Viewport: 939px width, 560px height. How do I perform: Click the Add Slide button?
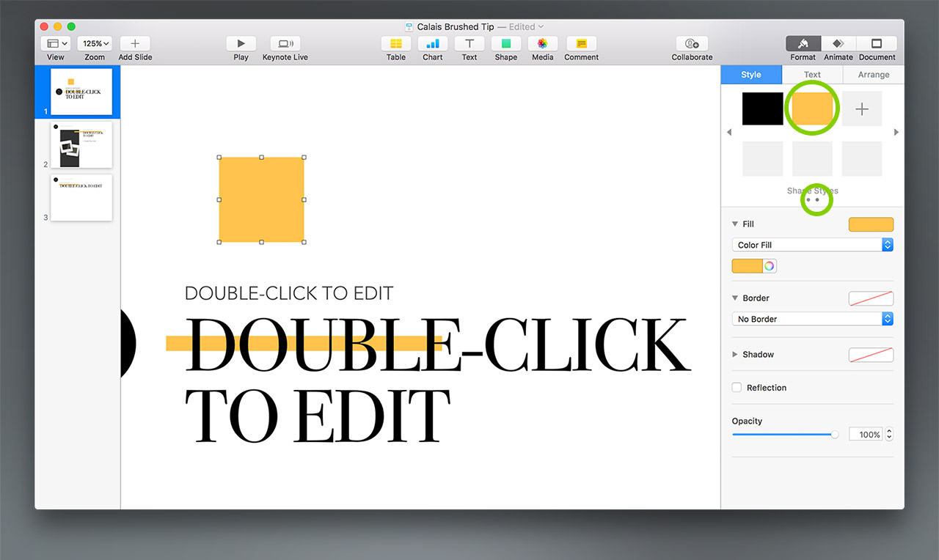pyautogui.click(x=135, y=44)
